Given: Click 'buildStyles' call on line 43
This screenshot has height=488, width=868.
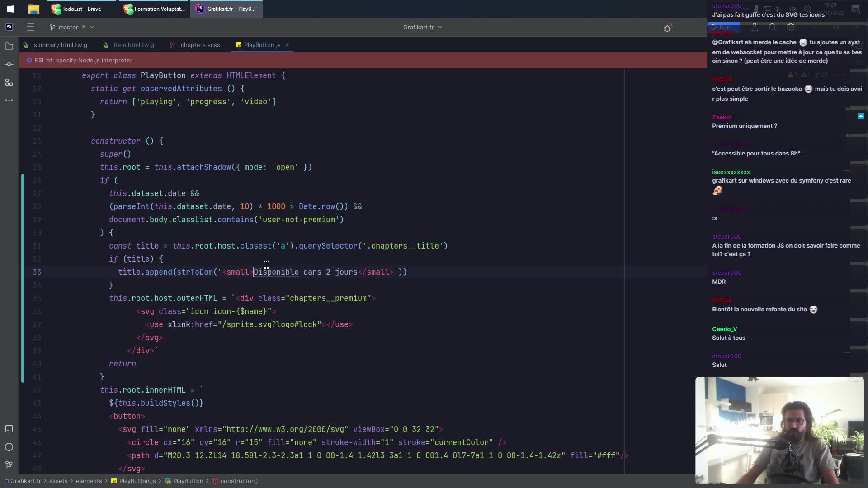Looking at the screenshot, I should tap(165, 403).
